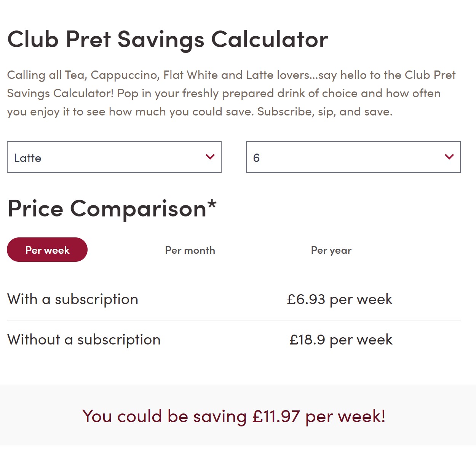Click the £18.9 per week price
This screenshot has width=476, height=455.
coord(340,340)
